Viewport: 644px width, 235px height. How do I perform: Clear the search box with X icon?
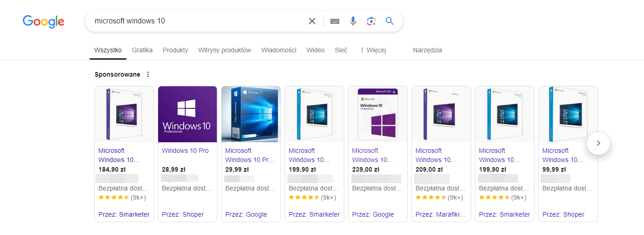point(312,21)
